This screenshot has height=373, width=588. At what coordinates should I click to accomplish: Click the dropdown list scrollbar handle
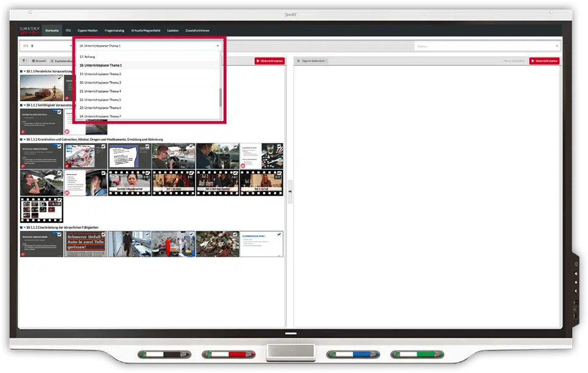pos(221,96)
